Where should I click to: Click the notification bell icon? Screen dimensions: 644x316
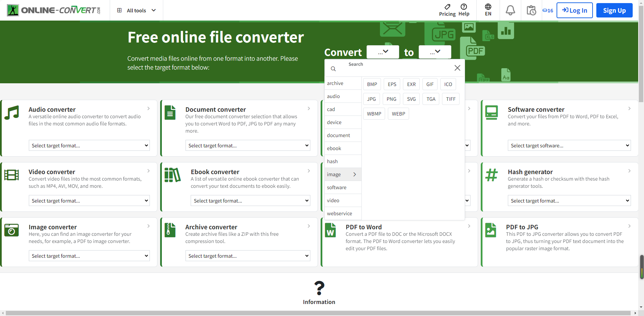[510, 10]
